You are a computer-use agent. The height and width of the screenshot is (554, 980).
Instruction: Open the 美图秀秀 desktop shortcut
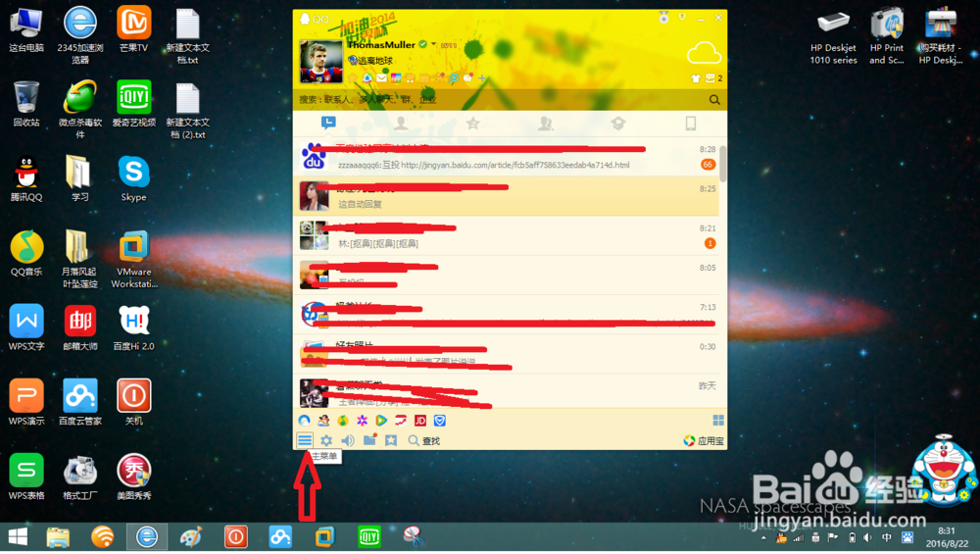click(133, 478)
